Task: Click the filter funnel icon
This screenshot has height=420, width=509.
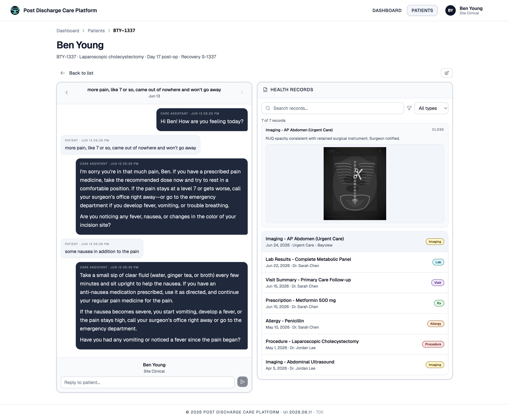Action: [x=409, y=108]
